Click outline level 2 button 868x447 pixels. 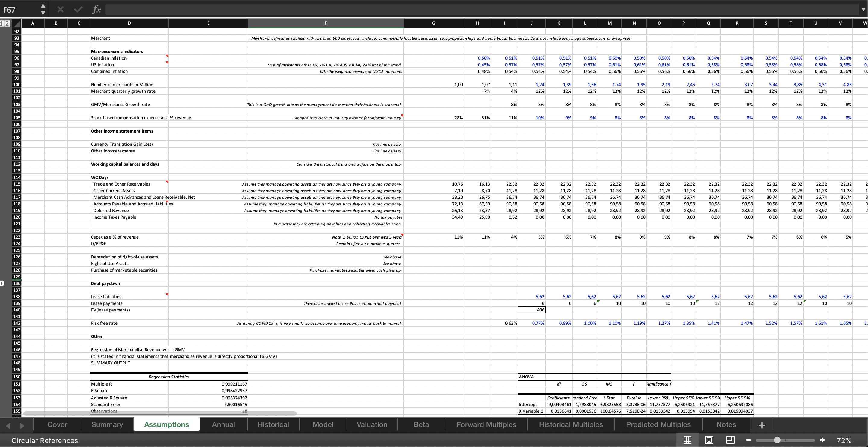pos(7,23)
